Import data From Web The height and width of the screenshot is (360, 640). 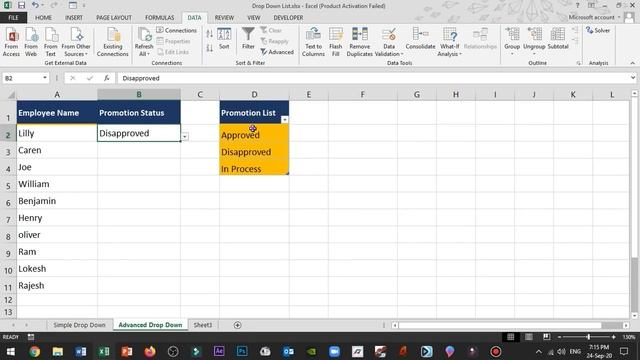coord(31,42)
